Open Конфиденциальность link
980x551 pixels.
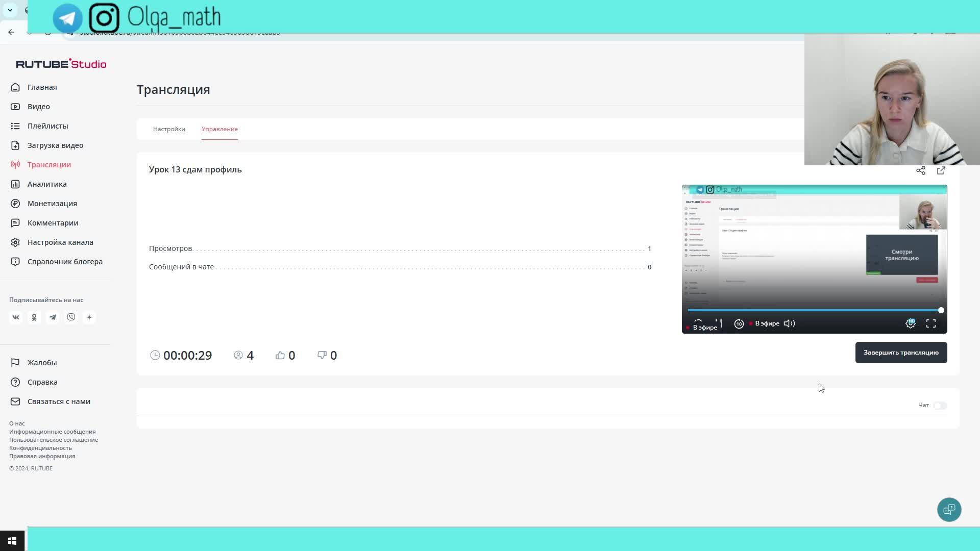40,448
